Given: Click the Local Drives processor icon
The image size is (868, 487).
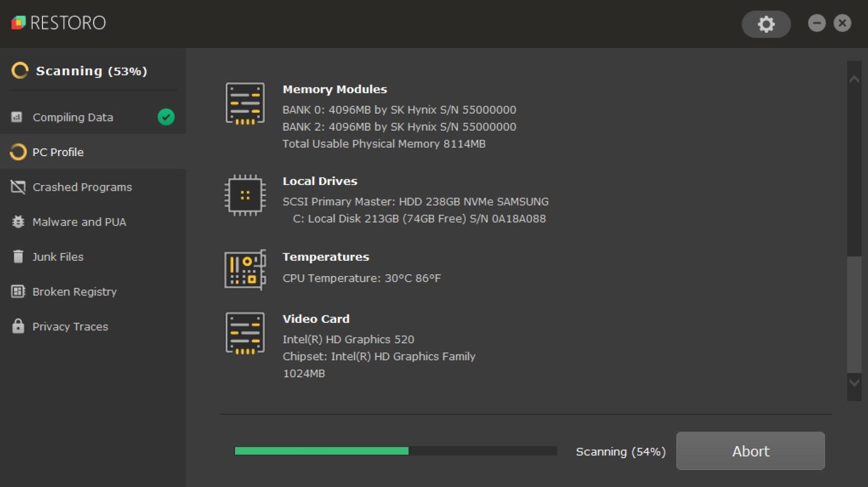Looking at the screenshot, I should [245, 196].
